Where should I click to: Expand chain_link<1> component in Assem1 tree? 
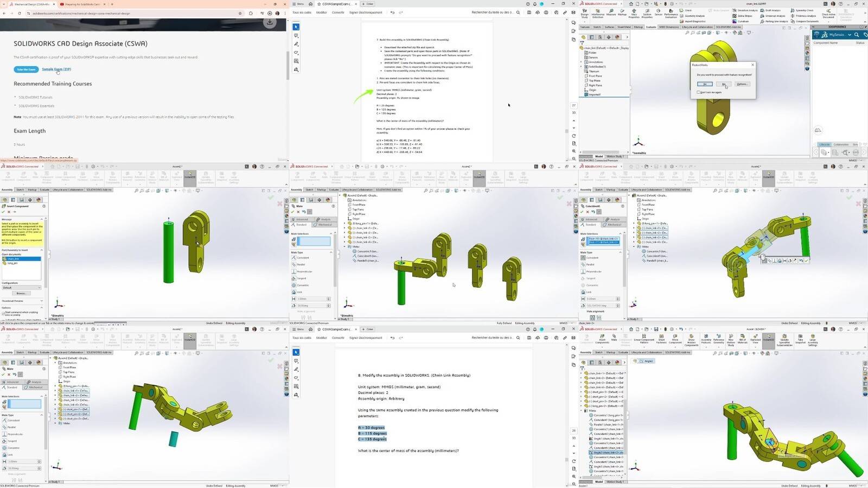coord(581,373)
